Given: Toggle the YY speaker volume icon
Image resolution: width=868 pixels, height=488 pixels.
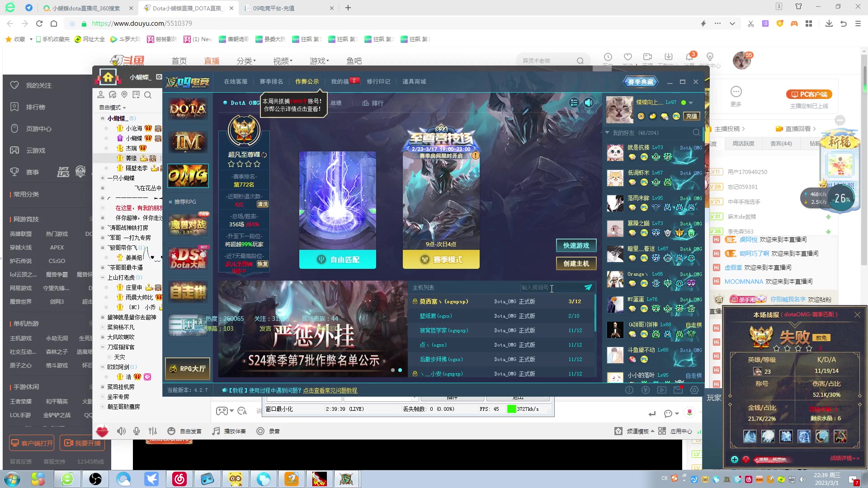Looking at the screenshot, I should click(121, 431).
